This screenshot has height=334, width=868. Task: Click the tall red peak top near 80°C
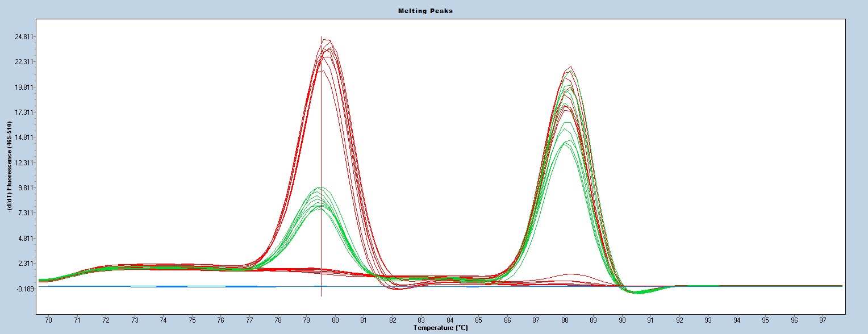click(x=327, y=42)
